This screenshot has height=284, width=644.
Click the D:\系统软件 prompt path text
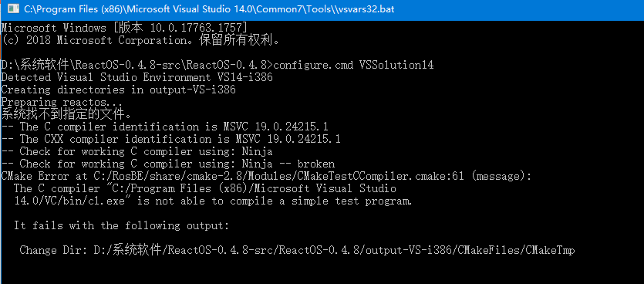137,65
